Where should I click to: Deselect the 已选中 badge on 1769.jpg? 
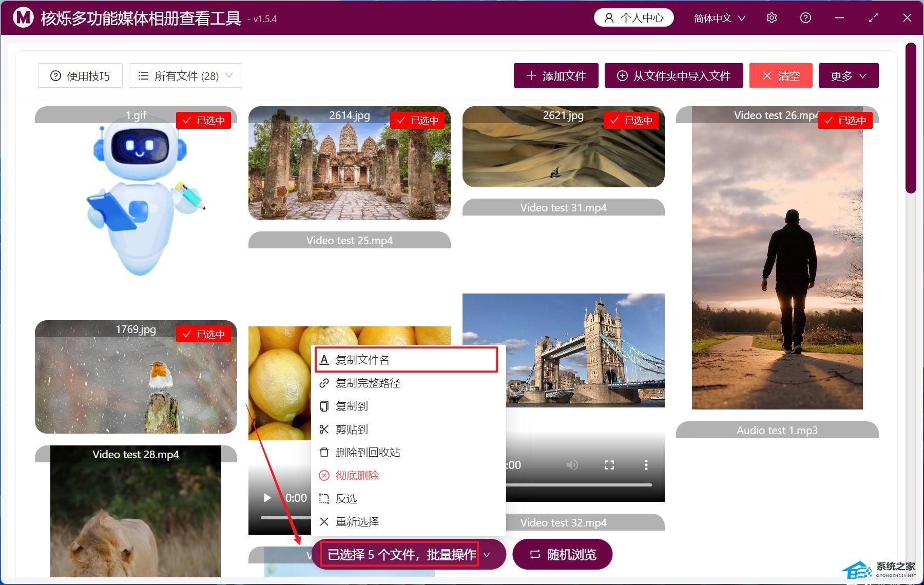pos(203,334)
